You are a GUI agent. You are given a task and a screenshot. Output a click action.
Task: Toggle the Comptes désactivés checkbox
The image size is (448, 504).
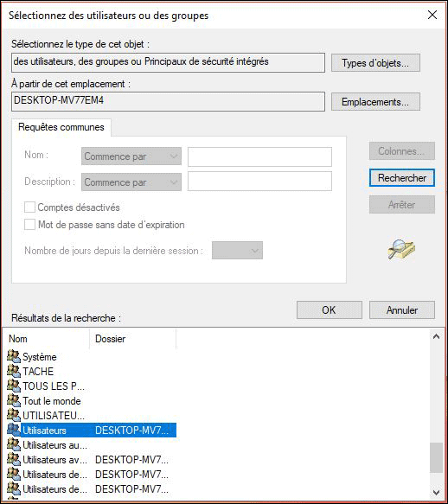[x=29, y=207]
